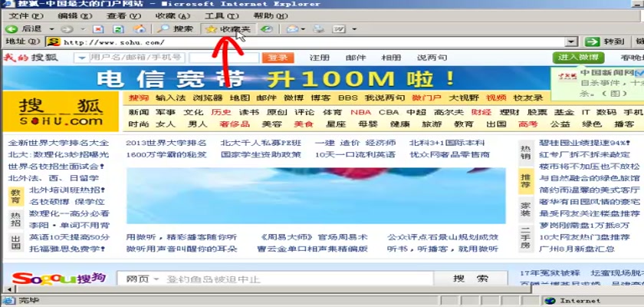Open the 奢侈品 channel link
Viewport: 644px width, 307px height.
pos(235,124)
